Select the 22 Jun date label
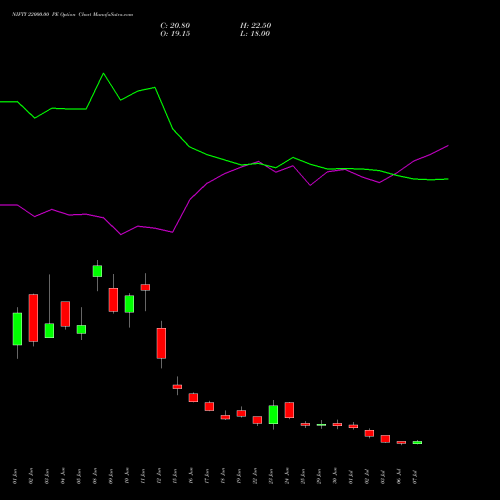This screenshot has height=500, width=500. point(255,476)
